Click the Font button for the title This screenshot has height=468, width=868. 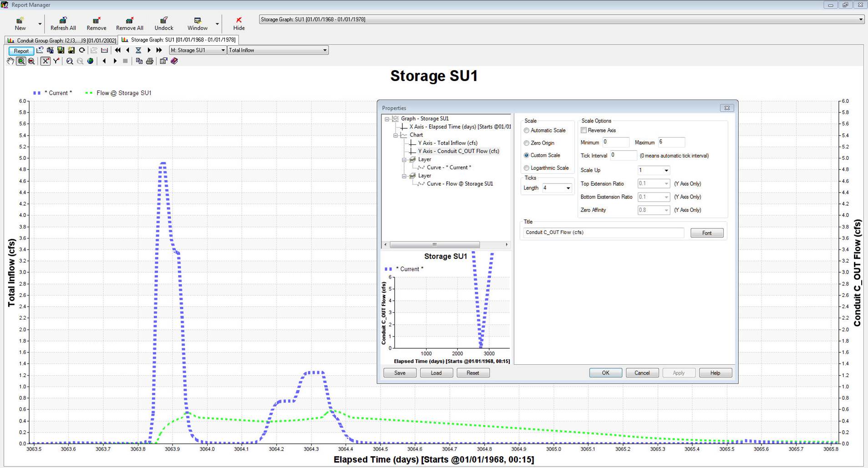pos(706,233)
